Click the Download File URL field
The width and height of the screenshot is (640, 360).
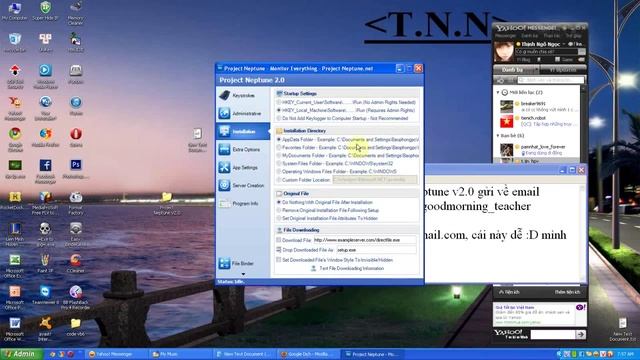click(365, 240)
